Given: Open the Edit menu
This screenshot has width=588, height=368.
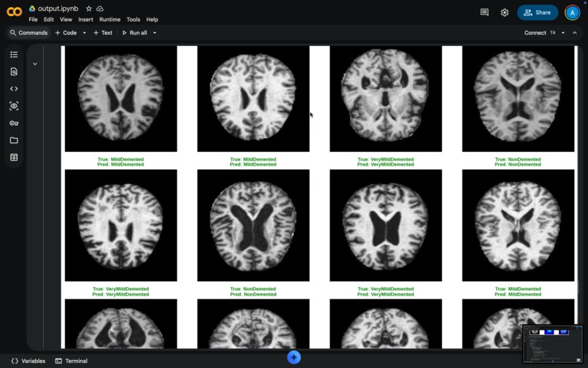Looking at the screenshot, I should 49,20.
